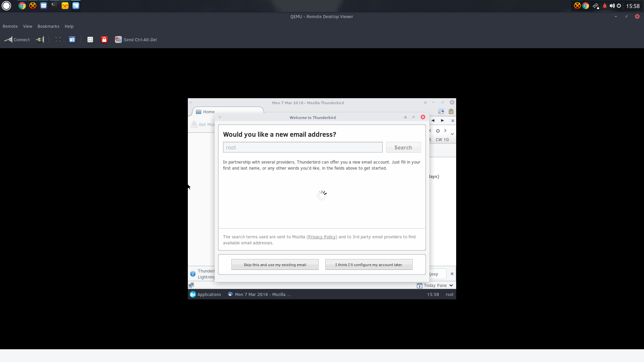Launch Chrome from the top panel

point(22,6)
